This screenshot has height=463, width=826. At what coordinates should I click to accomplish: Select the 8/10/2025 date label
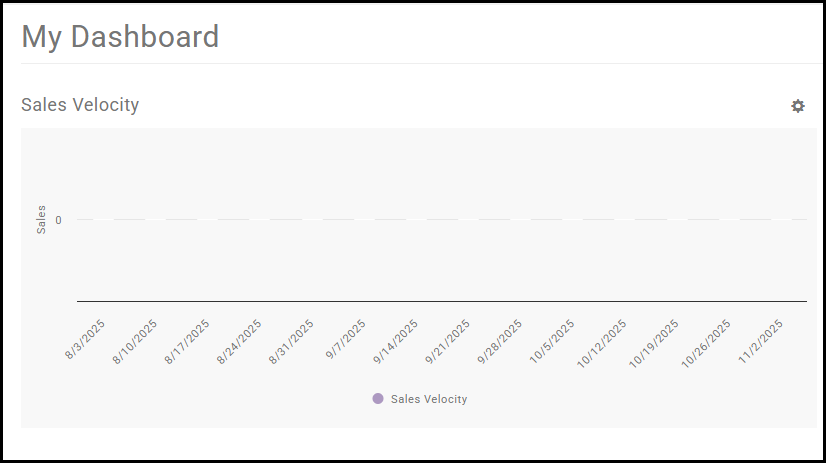[x=135, y=341]
